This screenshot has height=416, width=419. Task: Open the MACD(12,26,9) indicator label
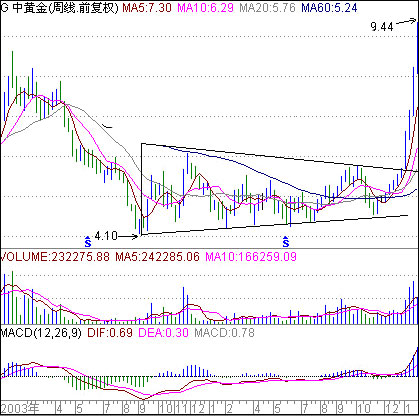click(41, 333)
